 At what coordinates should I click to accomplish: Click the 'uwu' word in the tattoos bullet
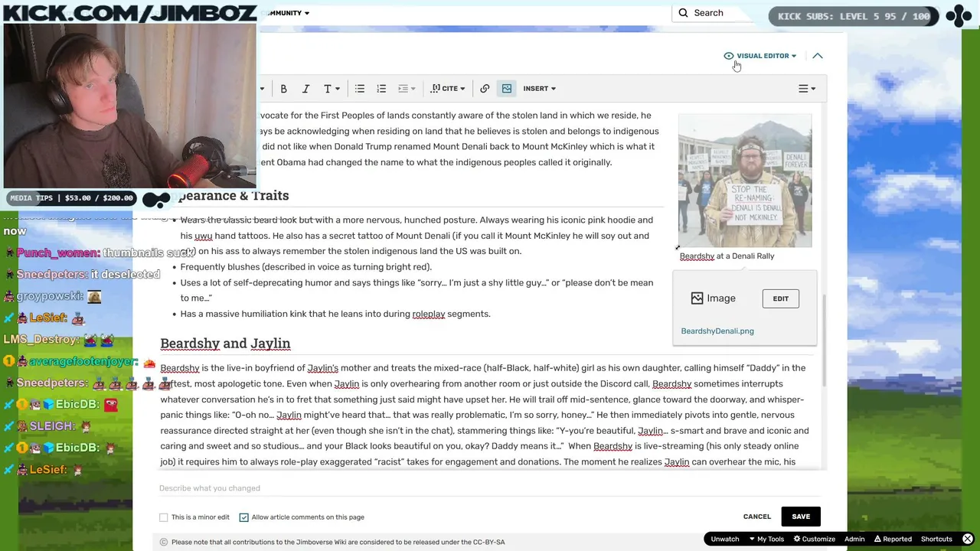(x=203, y=236)
